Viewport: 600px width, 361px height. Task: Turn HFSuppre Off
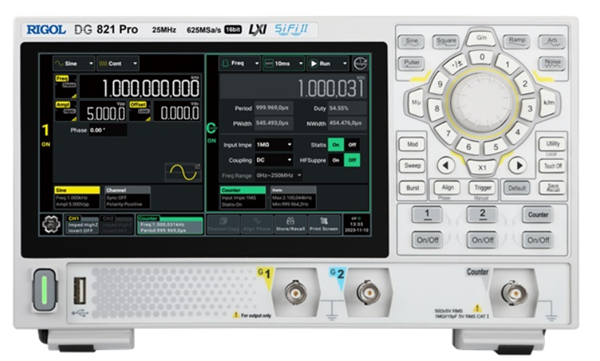(352, 160)
